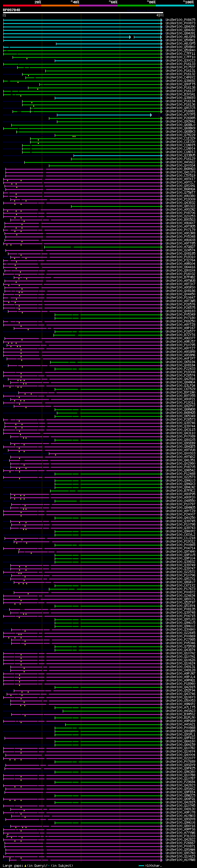
Task: Select the UniRef100_Q5VBK1 label
Action: (180, 40)
